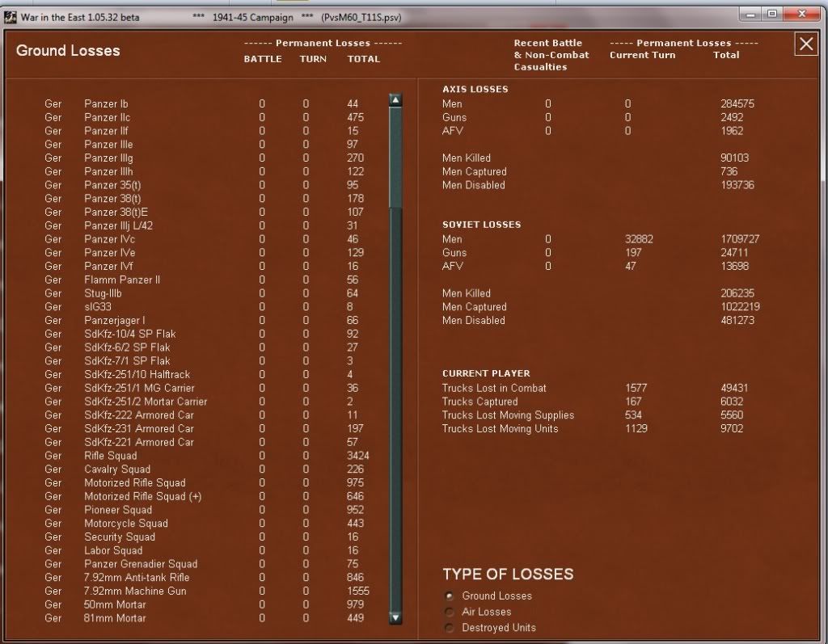
Task: Close the game window
Action: [802, 15]
